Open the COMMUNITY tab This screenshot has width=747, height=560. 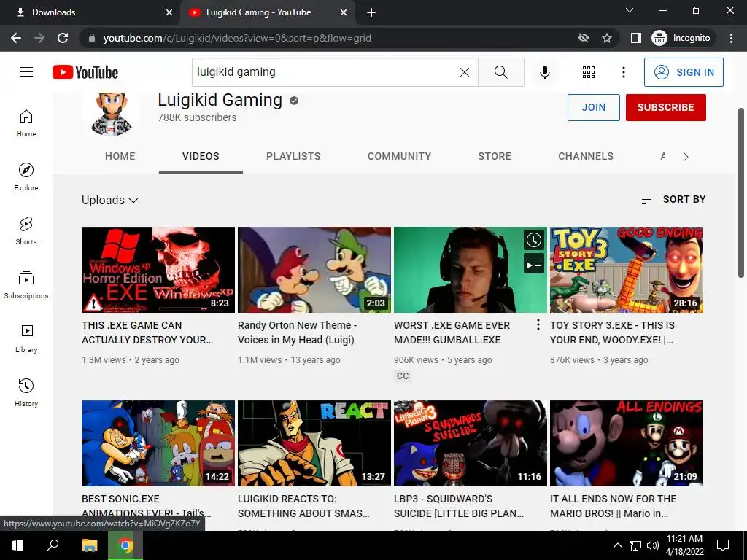(x=399, y=156)
